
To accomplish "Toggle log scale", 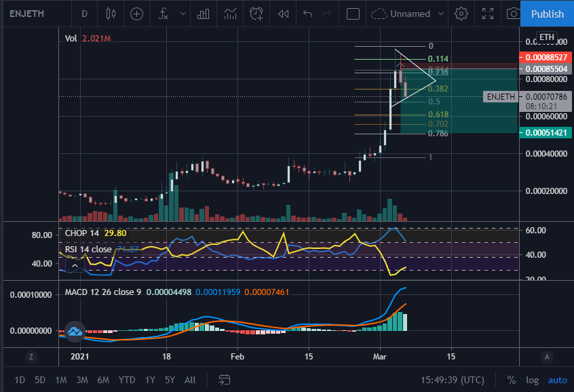I will 532,380.
